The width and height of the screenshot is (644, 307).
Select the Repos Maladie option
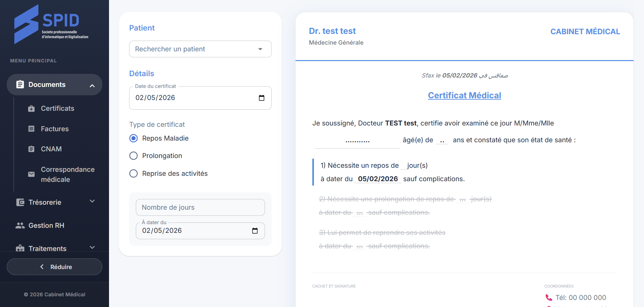[x=133, y=138]
